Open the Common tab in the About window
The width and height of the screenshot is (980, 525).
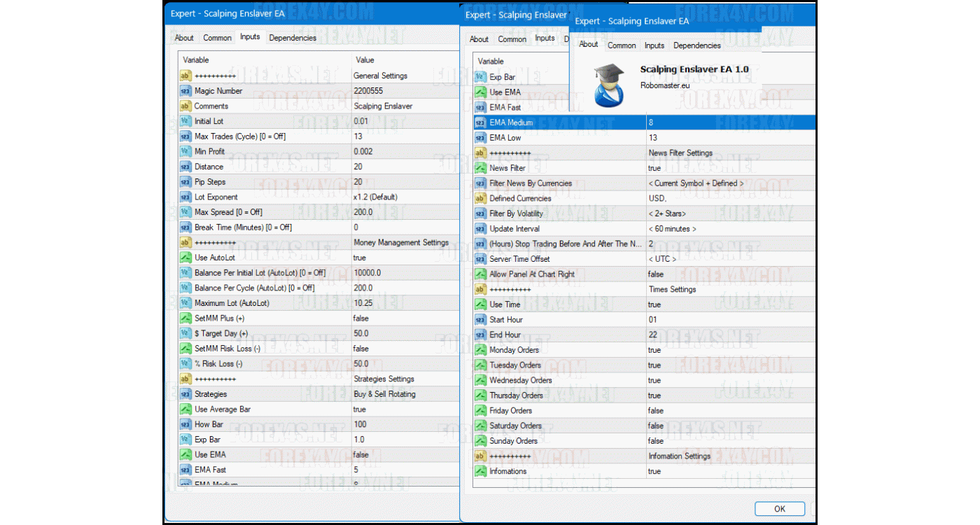622,45
